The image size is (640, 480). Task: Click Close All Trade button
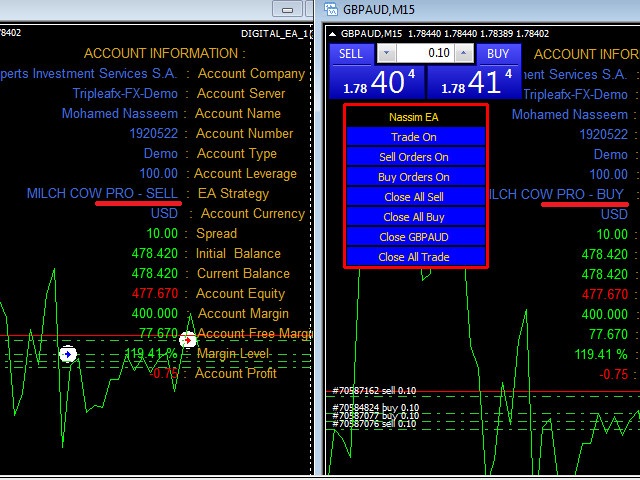[416, 257]
